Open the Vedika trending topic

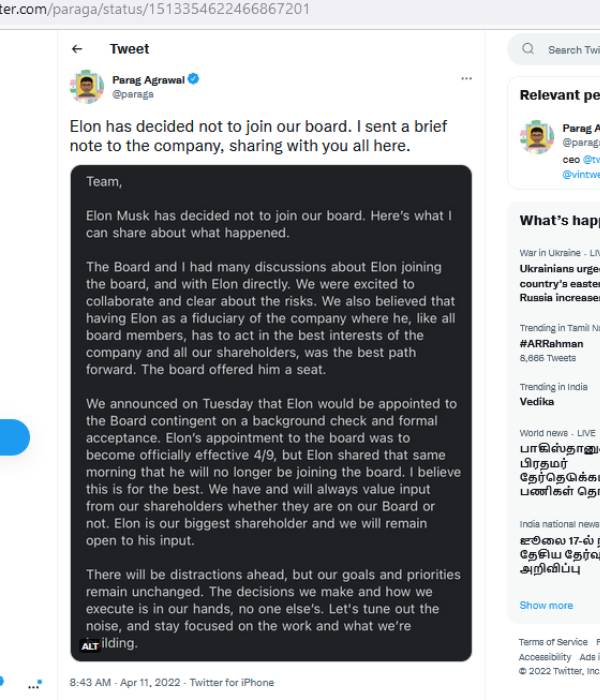tap(537, 401)
